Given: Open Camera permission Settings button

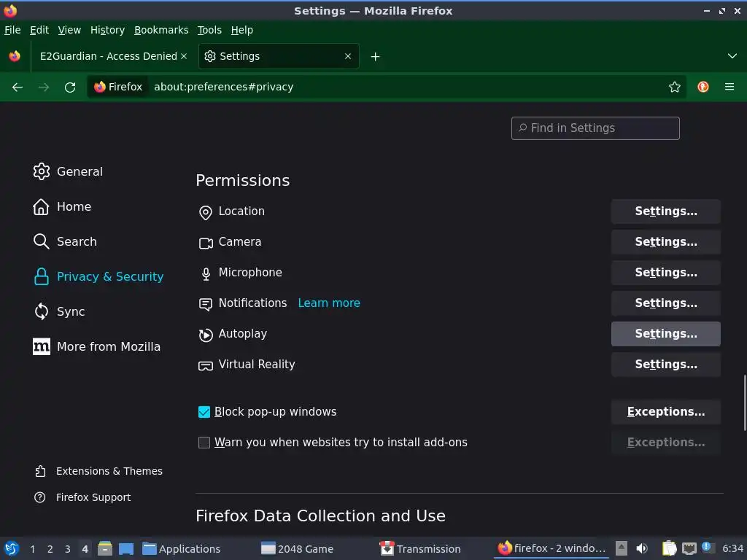Looking at the screenshot, I should pos(665,242).
